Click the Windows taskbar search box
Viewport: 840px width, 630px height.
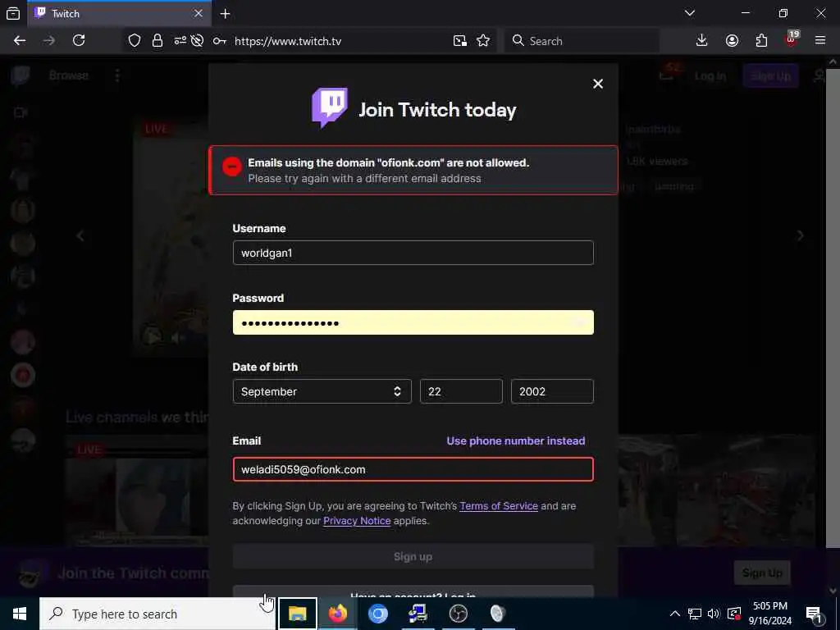click(x=157, y=614)
